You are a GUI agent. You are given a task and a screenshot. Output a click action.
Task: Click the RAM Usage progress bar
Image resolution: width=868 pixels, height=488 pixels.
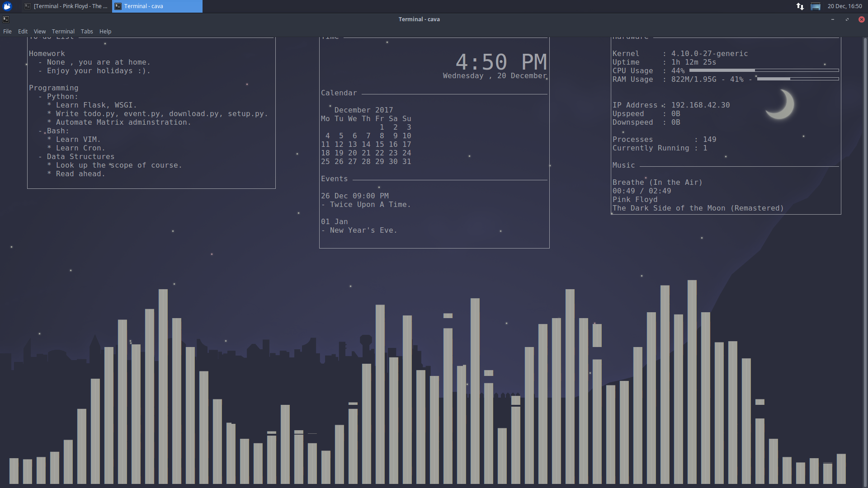click(x=798, y=79)
